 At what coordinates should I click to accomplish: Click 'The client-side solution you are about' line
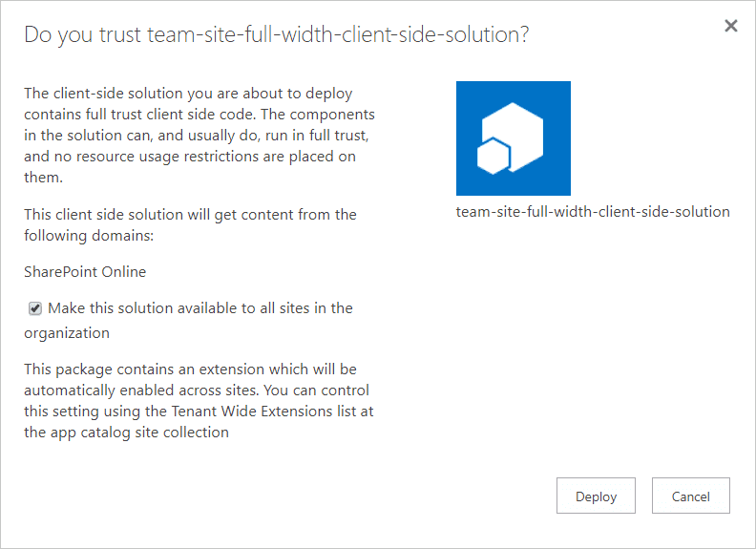188,94
